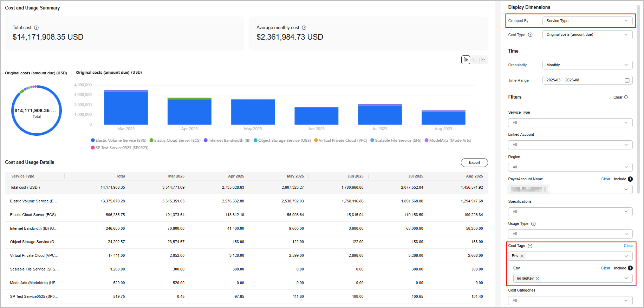Toggle Object Storage Service (OBS) legend series
The image size is (644, 308).
tap(282, 140)
